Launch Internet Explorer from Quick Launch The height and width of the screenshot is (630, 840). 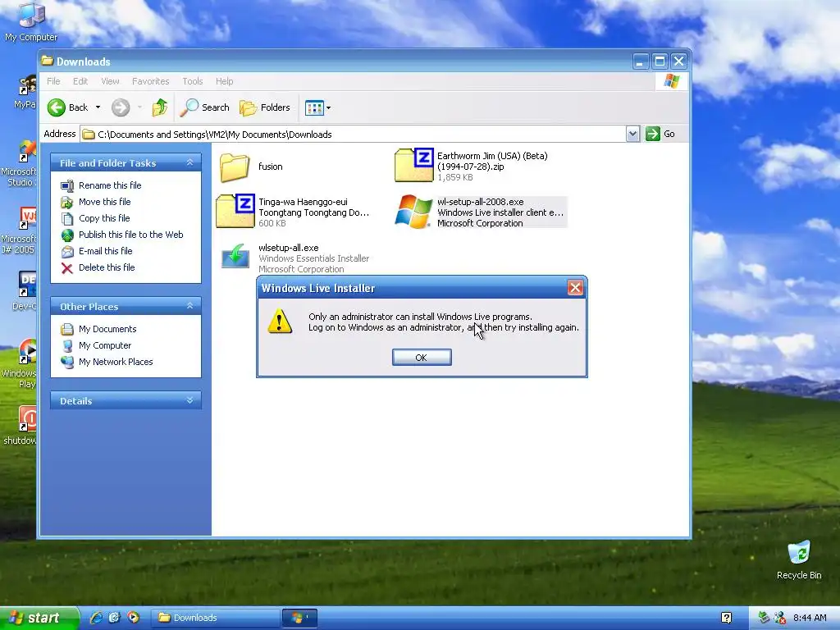point(96,618)
